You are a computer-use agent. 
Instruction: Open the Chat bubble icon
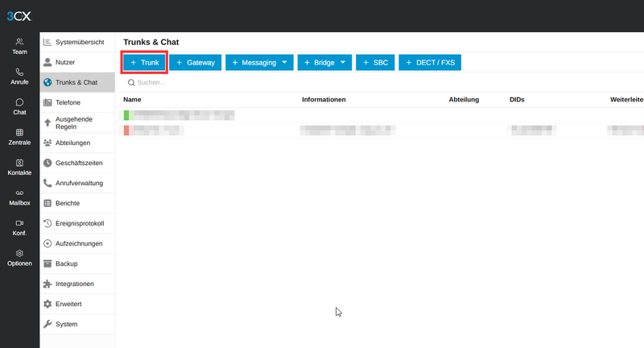tap(19, 102)
